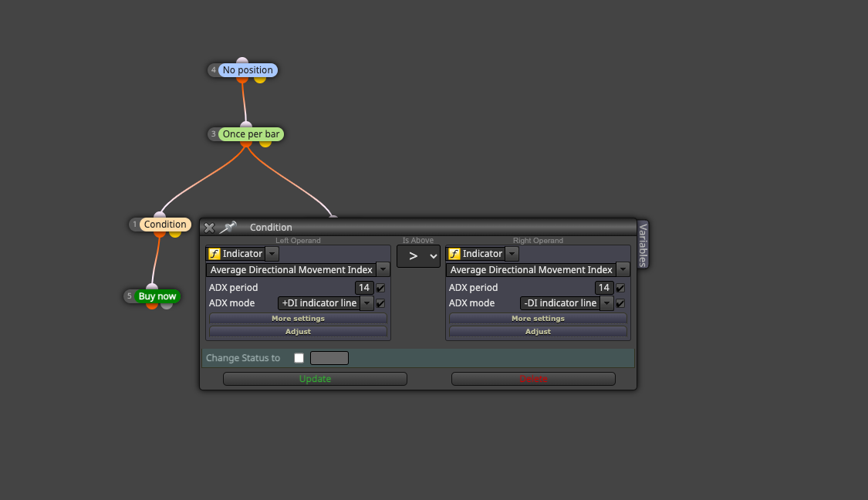Close the Condition panel with X icon
The height and width of the screenshot is (500, 868).
(x=209, y=228)
